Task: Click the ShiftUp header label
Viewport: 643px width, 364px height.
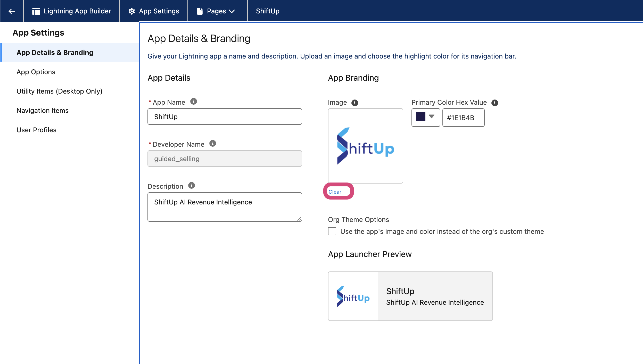Action: (x=268, y=11)
